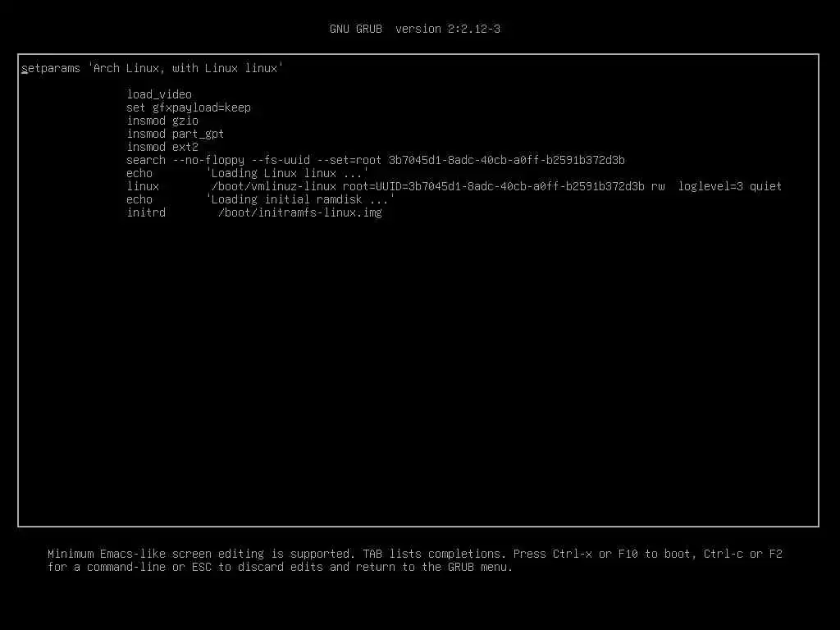Image resolution: width=840 pixels, height=630 pixels.
Task: Click the echo 'Loading initial ramdisk ...' line
Action: 260,199
